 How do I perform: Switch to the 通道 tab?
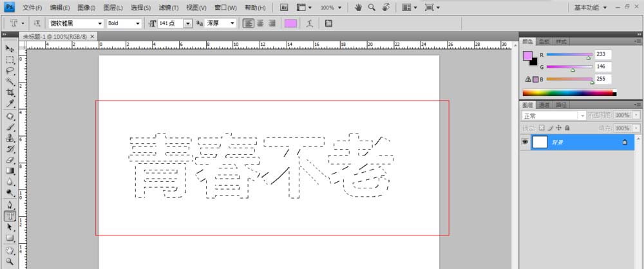(545, 105)
